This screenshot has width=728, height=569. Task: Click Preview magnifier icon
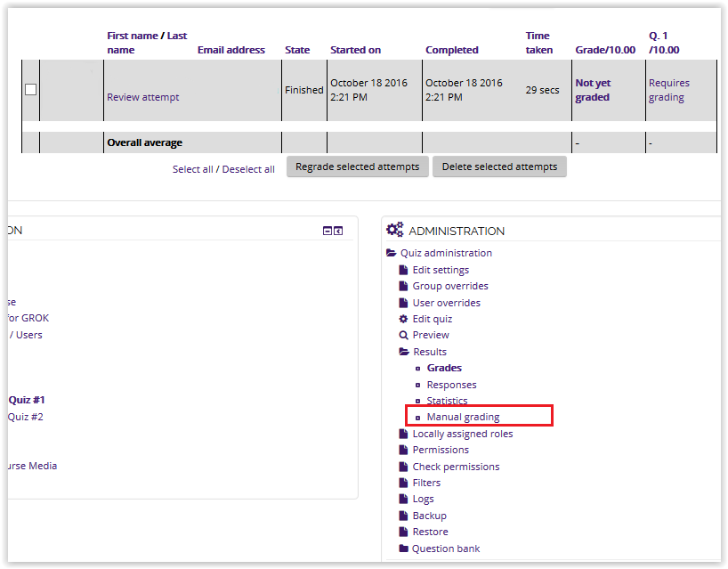403,335
